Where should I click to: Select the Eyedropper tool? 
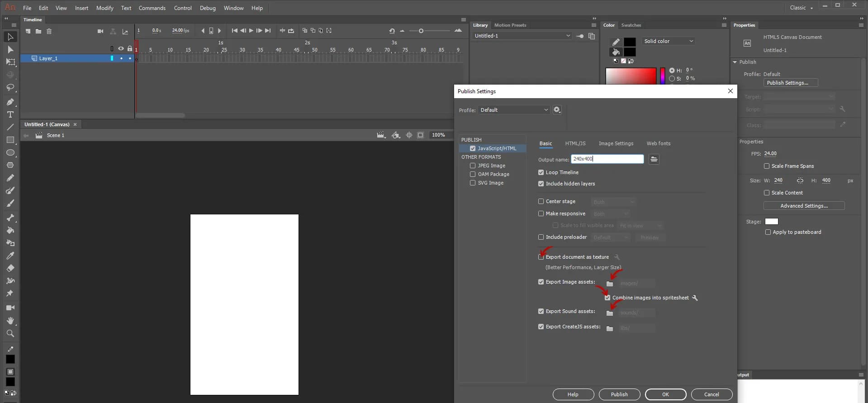[x=10, y=256]
